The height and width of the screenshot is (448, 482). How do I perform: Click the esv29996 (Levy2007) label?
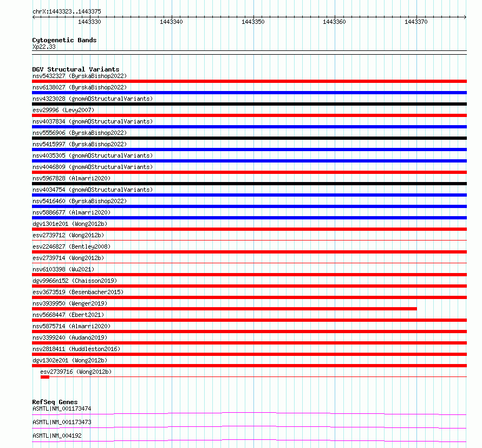(x=63, y=110)
